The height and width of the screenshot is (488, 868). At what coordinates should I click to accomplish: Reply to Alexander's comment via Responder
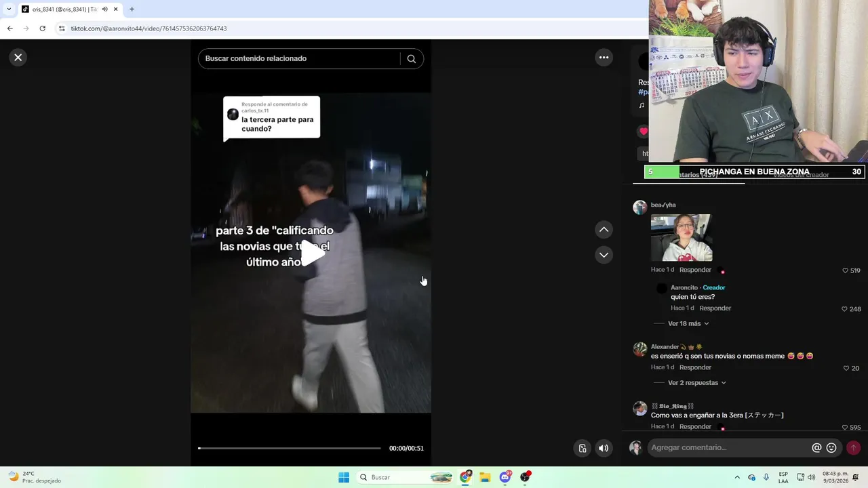[695, 367]
